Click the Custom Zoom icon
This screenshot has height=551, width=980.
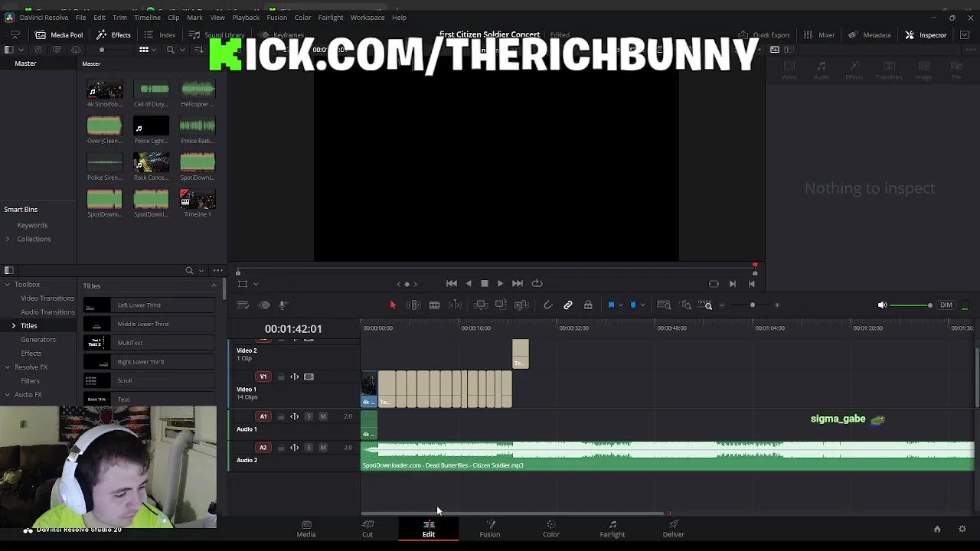pos(706,305)
